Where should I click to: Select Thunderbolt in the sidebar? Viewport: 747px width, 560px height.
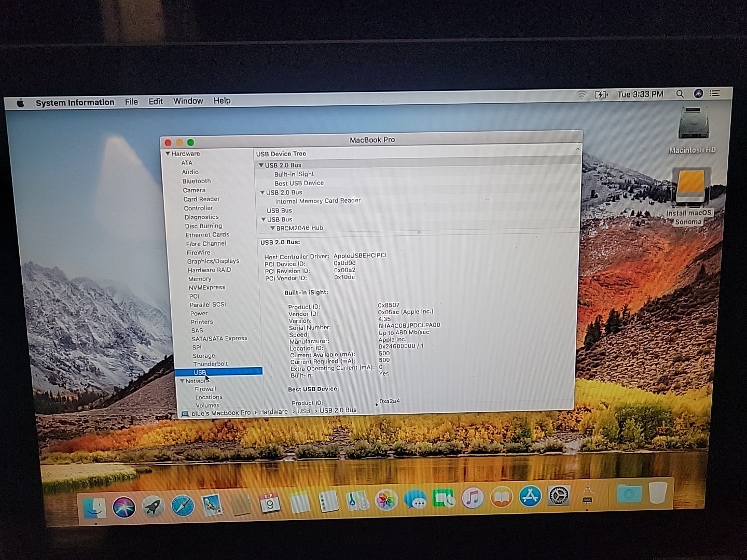point(211,364)
